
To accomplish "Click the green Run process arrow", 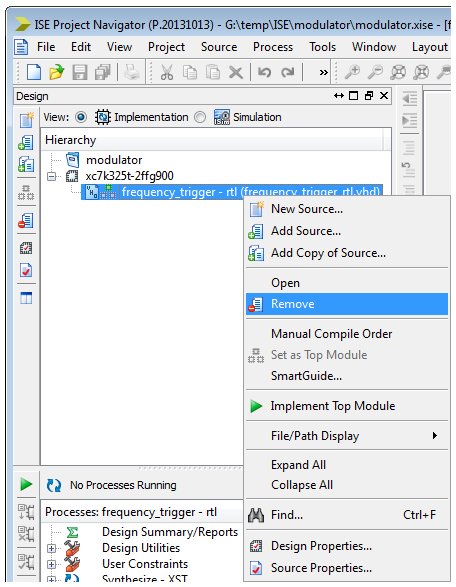I will point(26,484).
